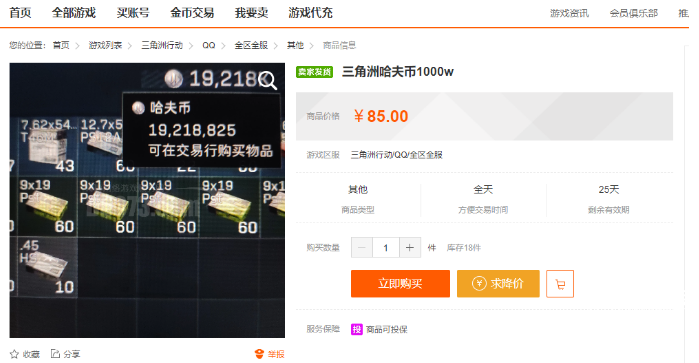The height and width of the screenshot is (363, 699).
Task: Decrease purchase quantity with minus button
Action: click(x=362, y=248)
